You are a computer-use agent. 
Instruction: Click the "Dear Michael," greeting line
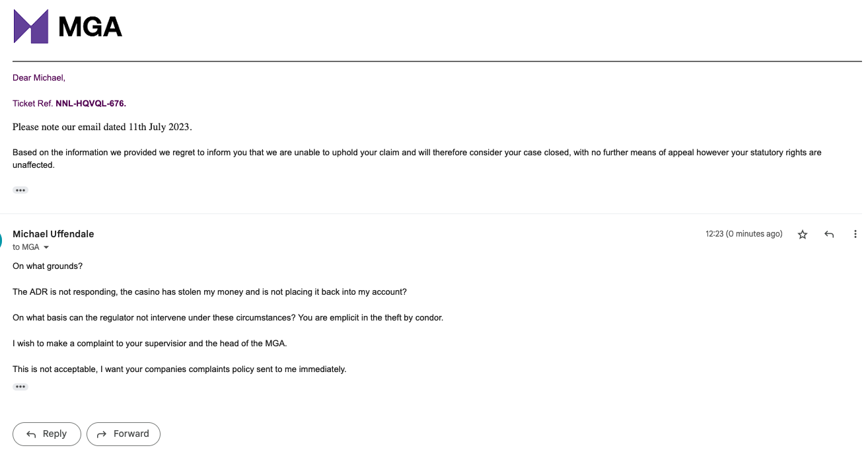[x=38, y=78]
